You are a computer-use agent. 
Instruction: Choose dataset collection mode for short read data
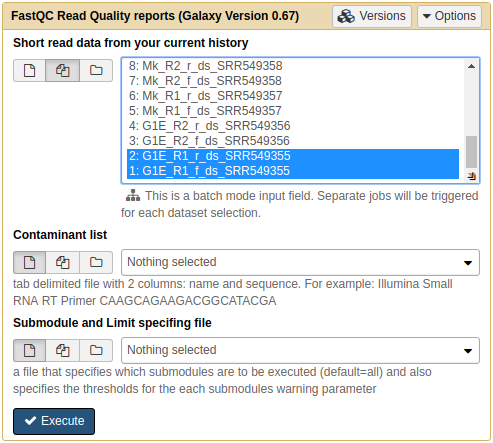pyautogui.click(x=96, y=71)
